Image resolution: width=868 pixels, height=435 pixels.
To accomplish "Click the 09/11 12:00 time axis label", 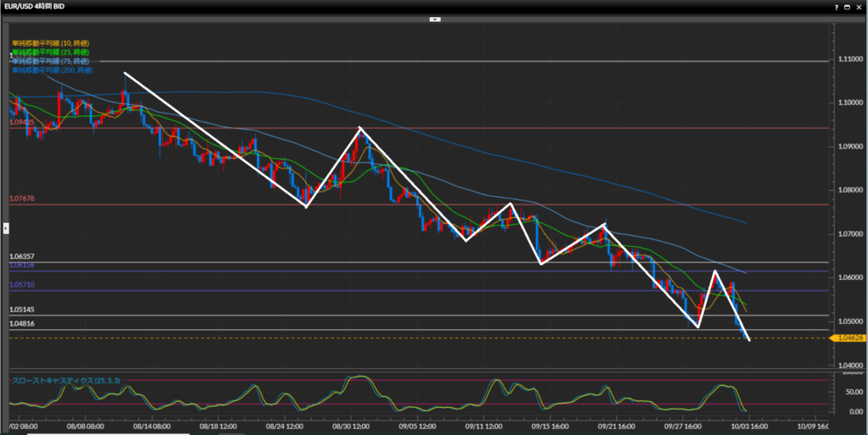I will click(479, 429).
